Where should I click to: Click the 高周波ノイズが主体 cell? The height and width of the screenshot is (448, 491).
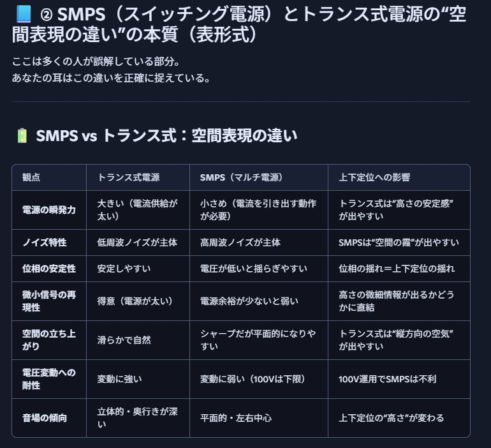(240, 243)
